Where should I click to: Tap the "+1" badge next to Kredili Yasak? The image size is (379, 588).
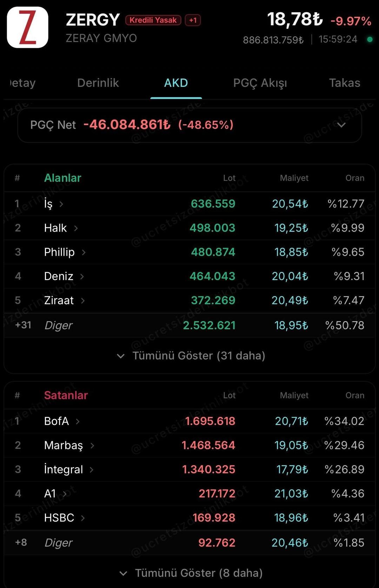192,20
